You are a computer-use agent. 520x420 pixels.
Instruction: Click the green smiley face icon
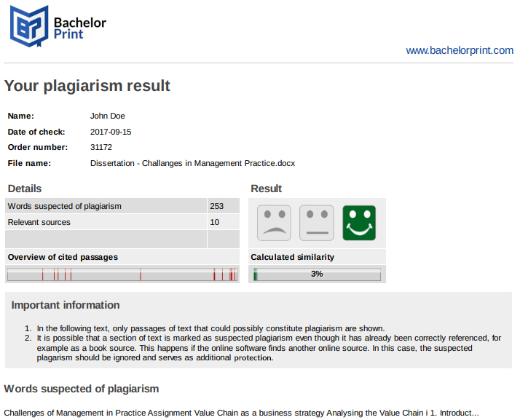pos(359,223)
